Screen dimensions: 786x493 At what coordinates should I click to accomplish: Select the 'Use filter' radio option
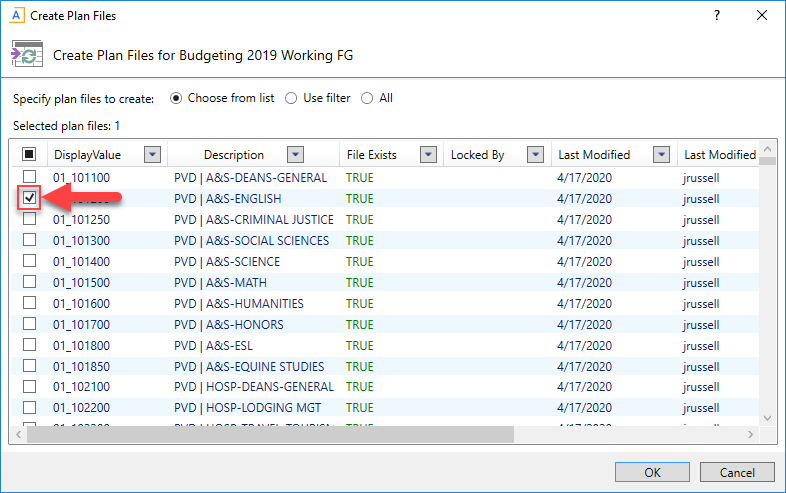tap(291, 98)
